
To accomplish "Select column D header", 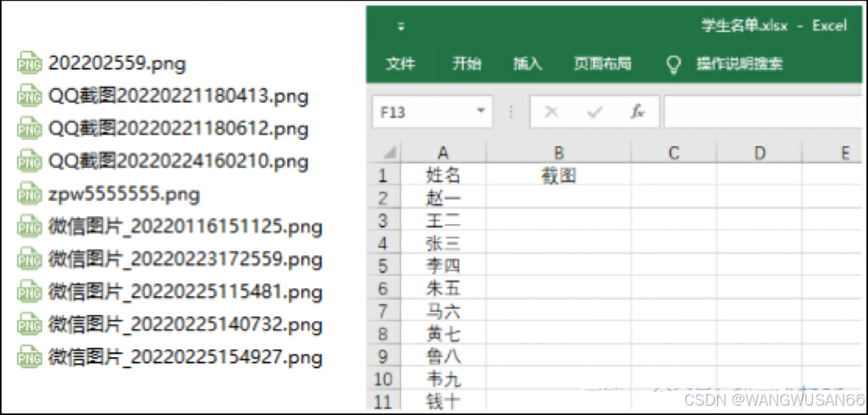I will pos(759,153).
